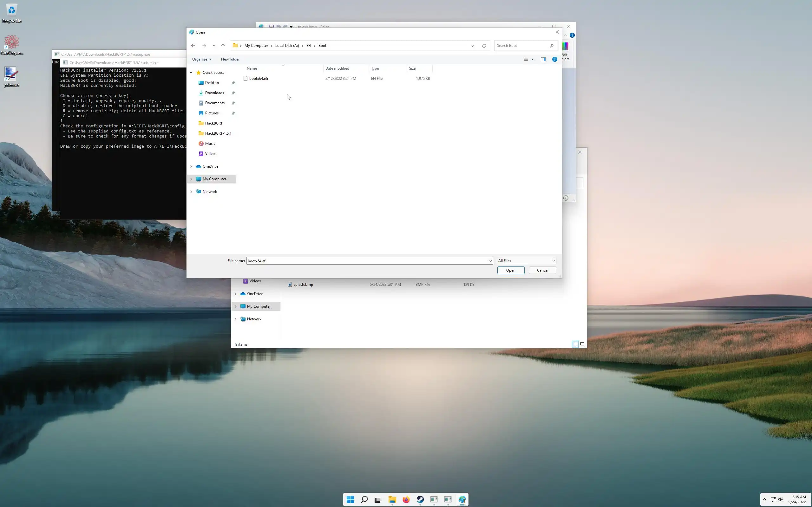Image resolution: width=812 pixels, height=507 pixels.
Task: Open Steam from the taskbar
Action: (x=420, y=500)
